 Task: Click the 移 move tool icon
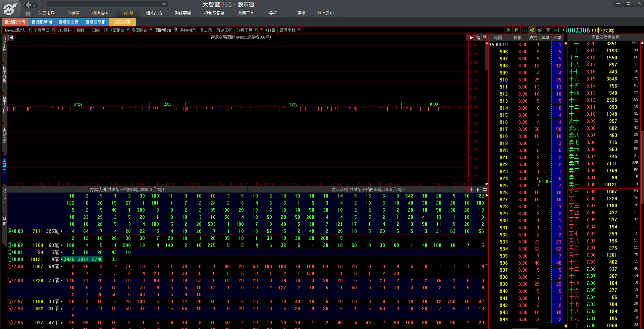(548, 30)
